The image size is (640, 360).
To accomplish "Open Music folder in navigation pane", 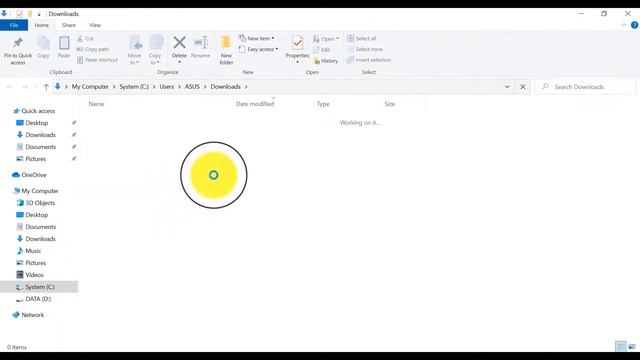I will tap(33, 251).
